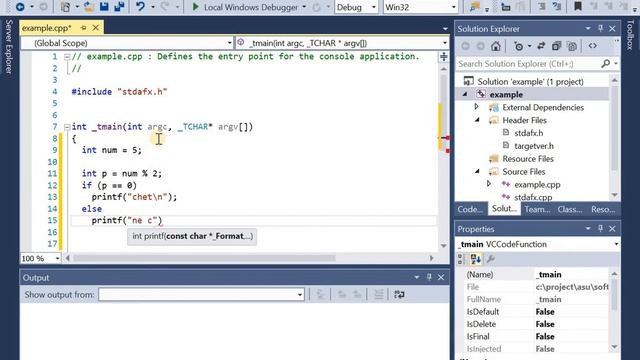Expand External Dependencies node
640x360 pixels.
tap(476, 107)
